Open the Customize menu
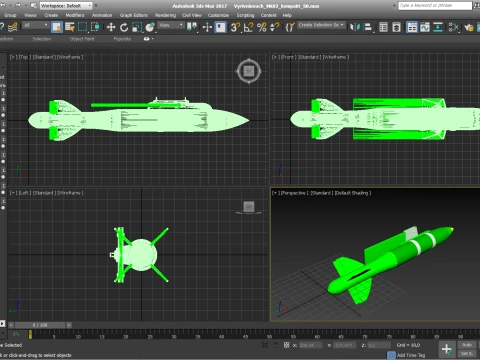 click(218, 15)
